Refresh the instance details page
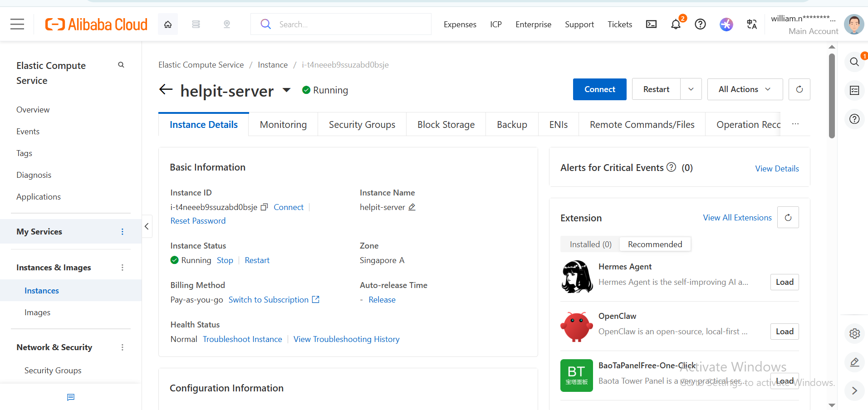868x410 pixels. (799, 89)
